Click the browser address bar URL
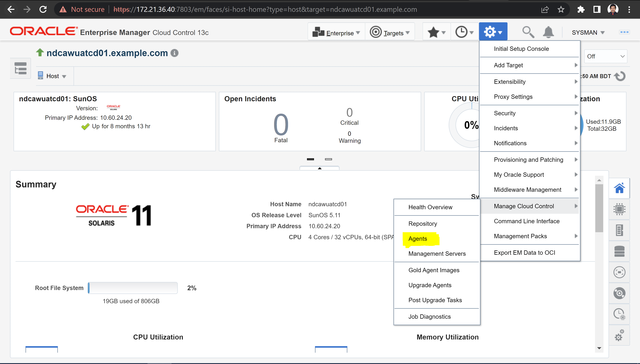Image resolution: width=640 pixels, height=364 pixels. point(265,9)
